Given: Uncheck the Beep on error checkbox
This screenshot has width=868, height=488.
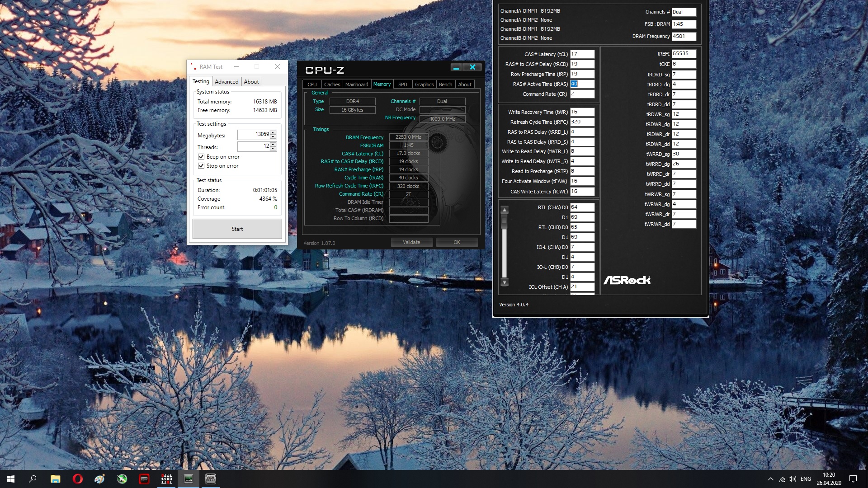Looking at the screenshot, I should [x=201, y=157].
